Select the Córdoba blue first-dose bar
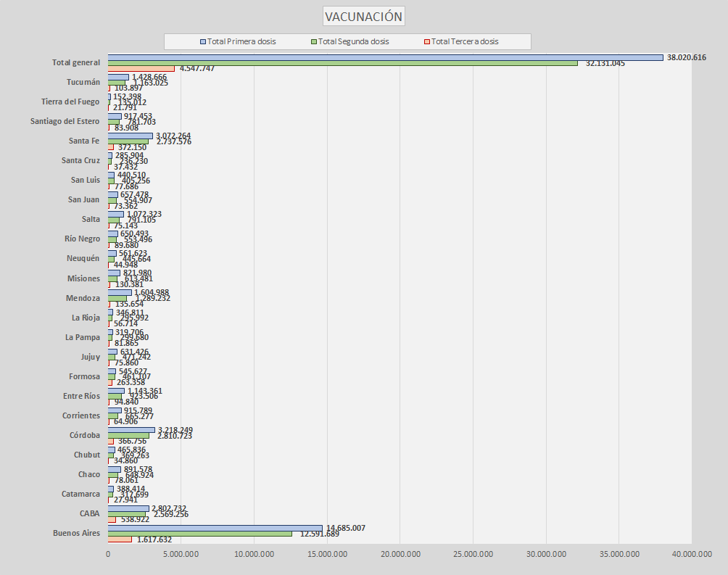The width and height of the screenshot is (728, 575). [131, 430]
